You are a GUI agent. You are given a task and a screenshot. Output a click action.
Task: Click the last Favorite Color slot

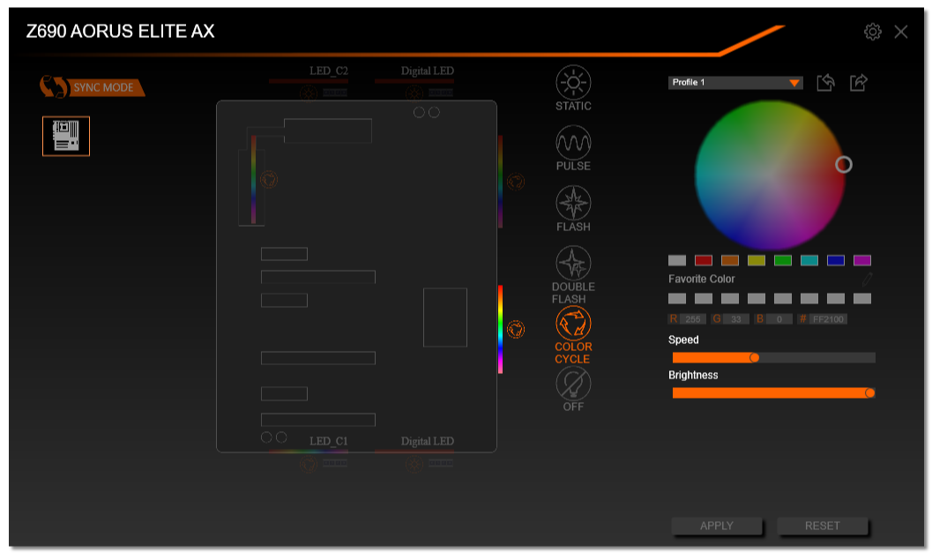pos(861,298)
